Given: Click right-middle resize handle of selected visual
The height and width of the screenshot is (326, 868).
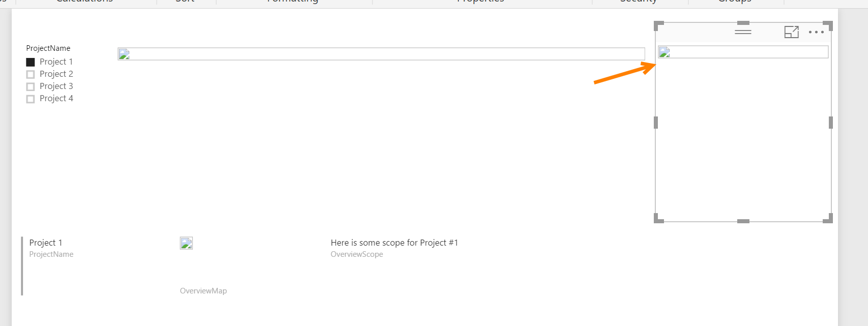Looking at the screenshot, I should click(831, 123).
